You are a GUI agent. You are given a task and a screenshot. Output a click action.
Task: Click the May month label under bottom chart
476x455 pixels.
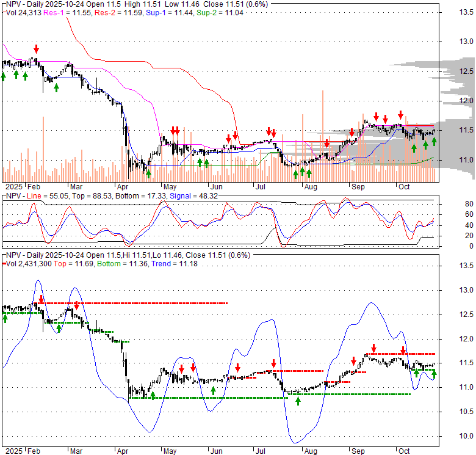[x=170, y=451]
